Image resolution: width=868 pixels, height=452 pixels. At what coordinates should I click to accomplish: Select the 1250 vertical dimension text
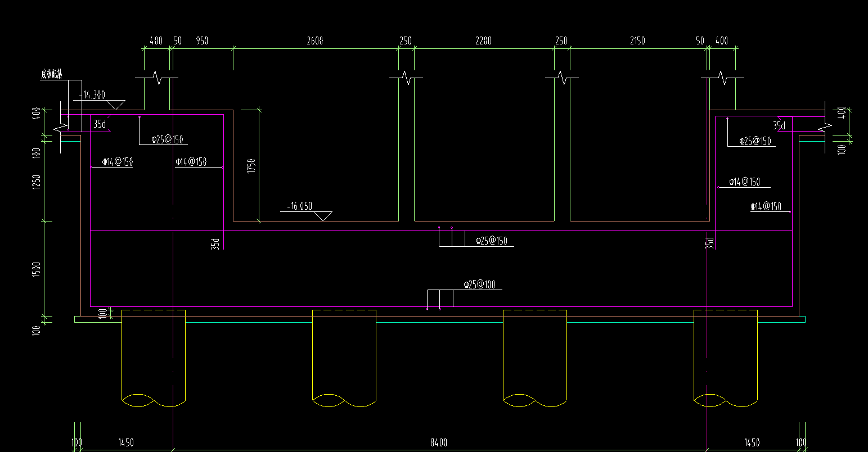tap(37, 182)
